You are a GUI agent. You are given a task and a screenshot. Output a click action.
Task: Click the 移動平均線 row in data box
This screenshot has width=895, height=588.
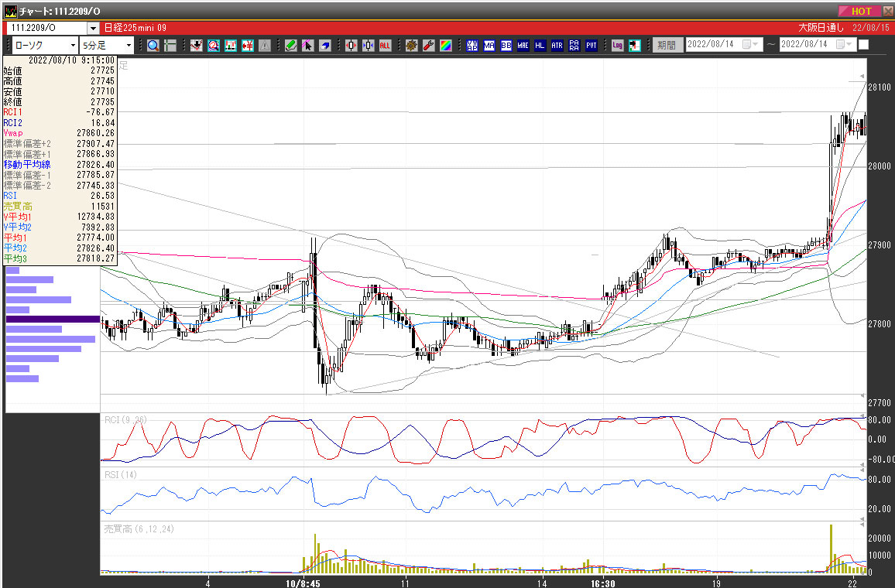[x=60, y=164]
